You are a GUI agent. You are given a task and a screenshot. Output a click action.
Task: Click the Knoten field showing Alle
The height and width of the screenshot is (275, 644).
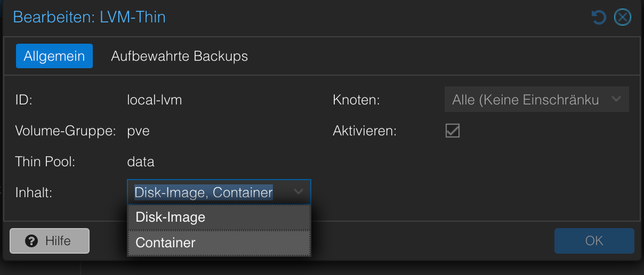[x=537, y=99]
